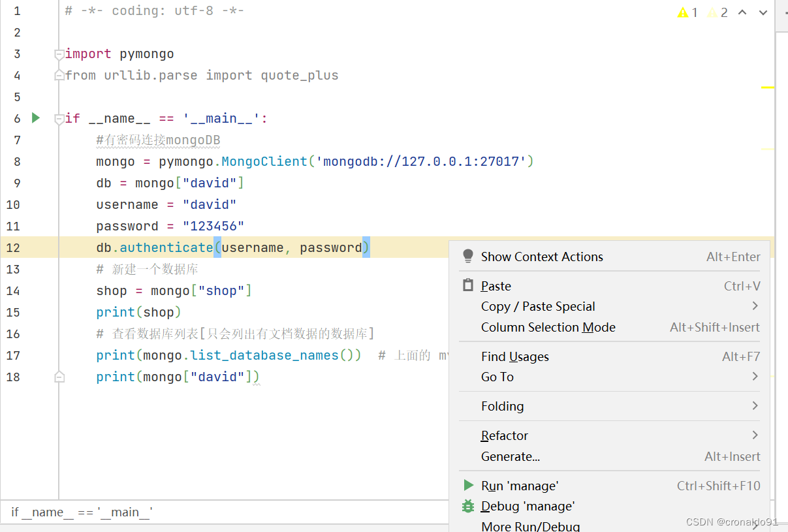The width and height of the screenshot is (788, 532).
Task: Select Find Usages in context menu
Action: point(610,356)
